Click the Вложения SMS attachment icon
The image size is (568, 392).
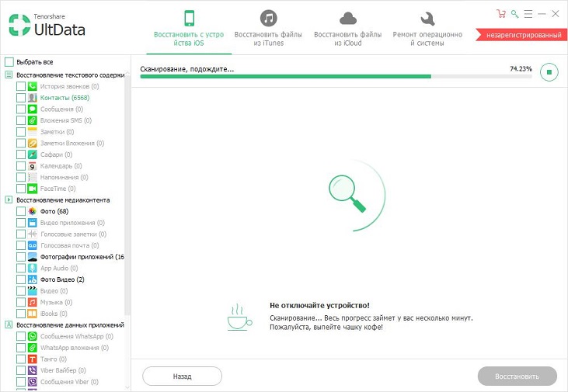pyautogui.click(x=32, y=120)
